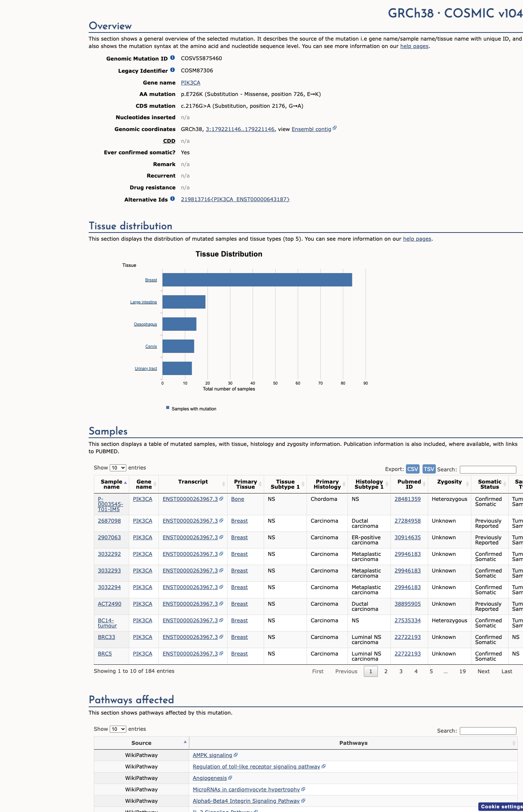Open Regulation of toll-like receptor signaling pathway

pyautogui.click(x=256, y=767)
